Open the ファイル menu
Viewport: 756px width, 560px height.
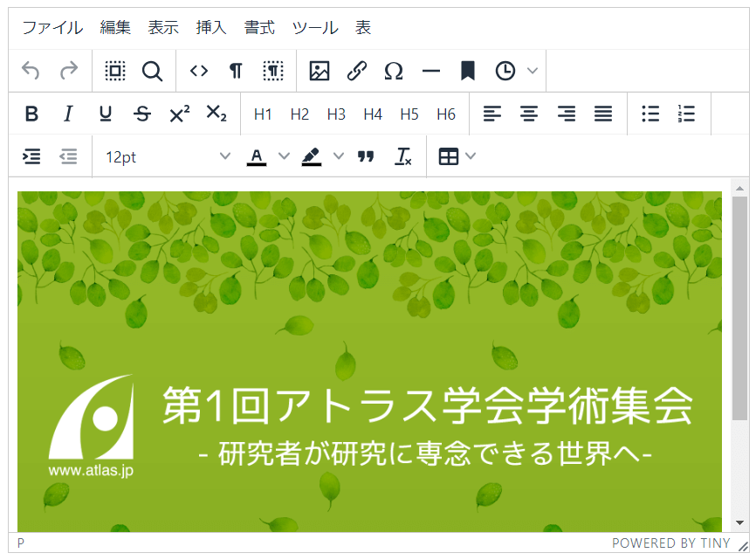53,27
